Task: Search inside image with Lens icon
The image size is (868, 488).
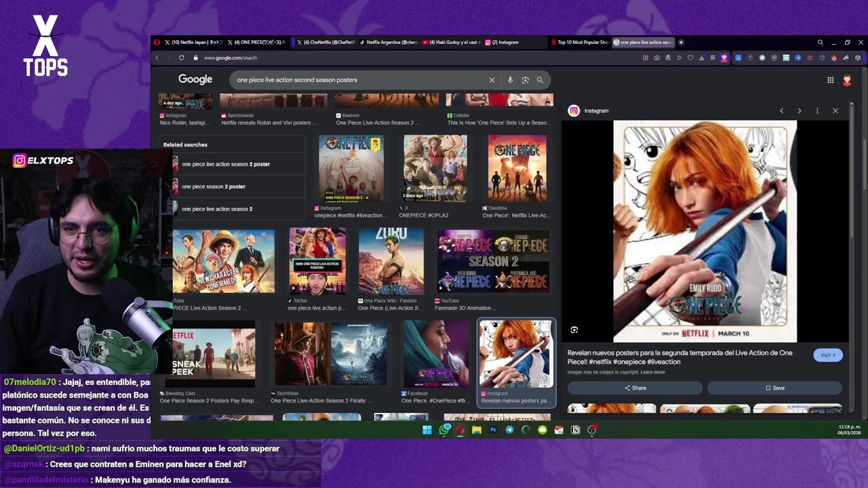Action: pos(574,330)
